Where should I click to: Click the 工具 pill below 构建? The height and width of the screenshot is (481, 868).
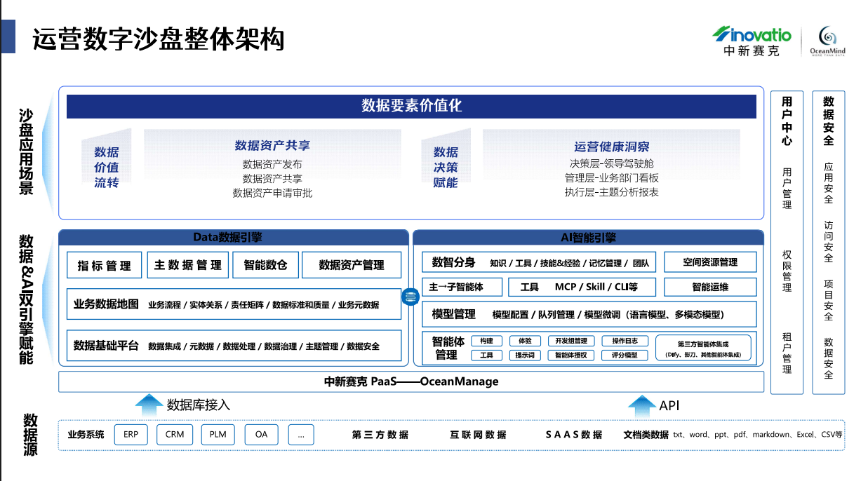coord(486,355)
